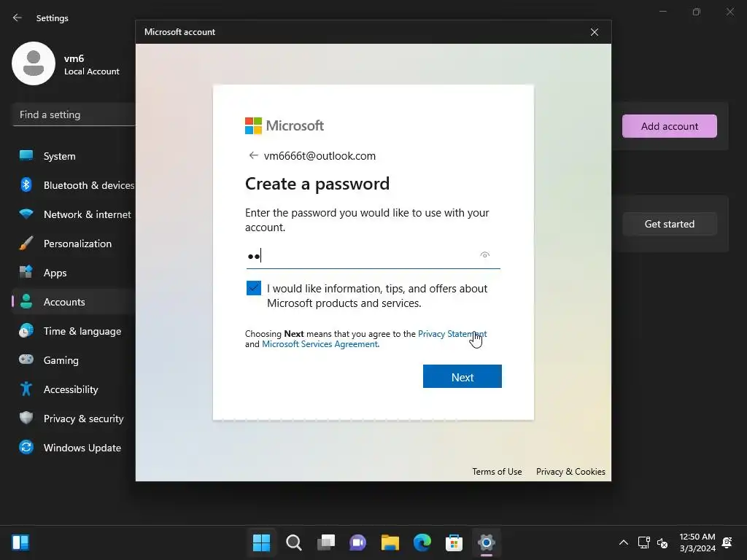Screen dimensions: 747x560
Task: Open the Widgets panel from the taskbar
Action: 20,542
